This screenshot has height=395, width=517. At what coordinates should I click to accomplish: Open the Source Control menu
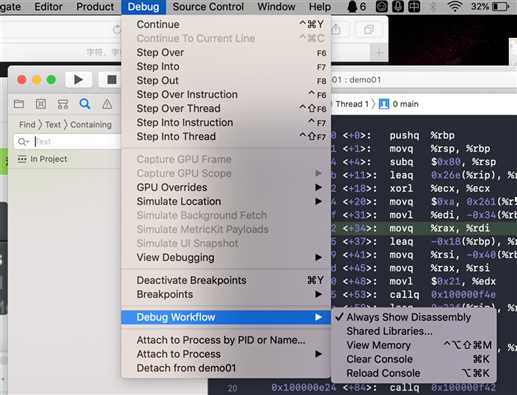tap(208, 7)
